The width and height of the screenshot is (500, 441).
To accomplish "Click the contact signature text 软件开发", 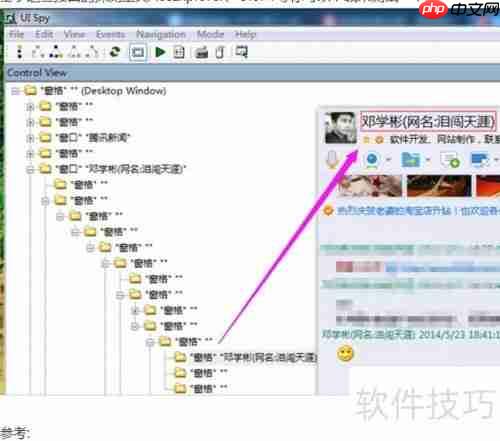I will pos(409,139).
